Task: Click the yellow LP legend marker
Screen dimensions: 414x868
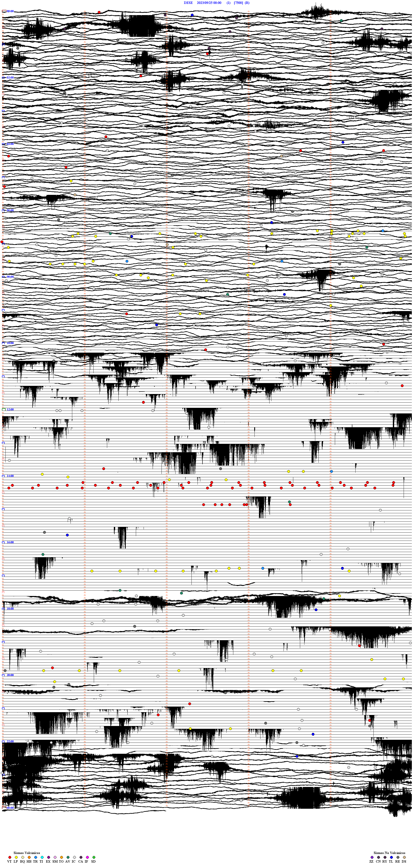Action: click(x=16, y=857)
